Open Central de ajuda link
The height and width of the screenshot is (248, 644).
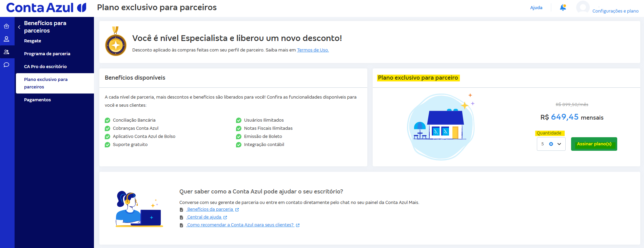(x=204, y=217)
